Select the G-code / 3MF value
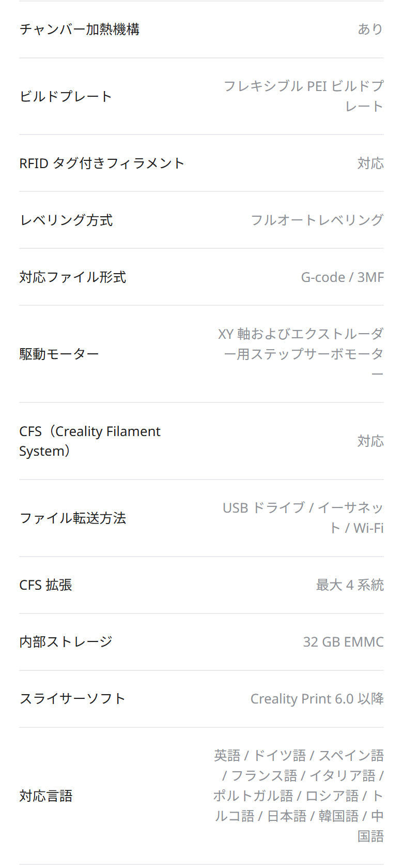Viewport: 403px width, 868px height. pyautogui.click(x=342, y=277)
